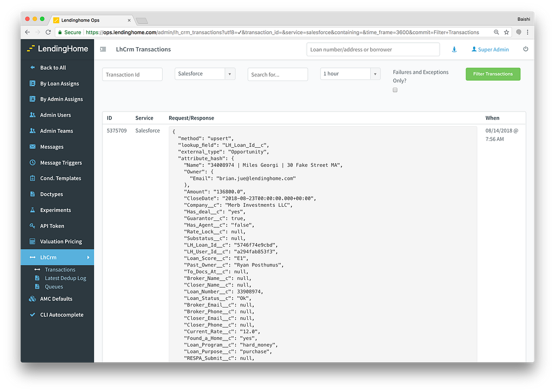Switch to the Lendinghome Ops browser tab
This screenshot has height=392, width=555.
pos(92,20)
